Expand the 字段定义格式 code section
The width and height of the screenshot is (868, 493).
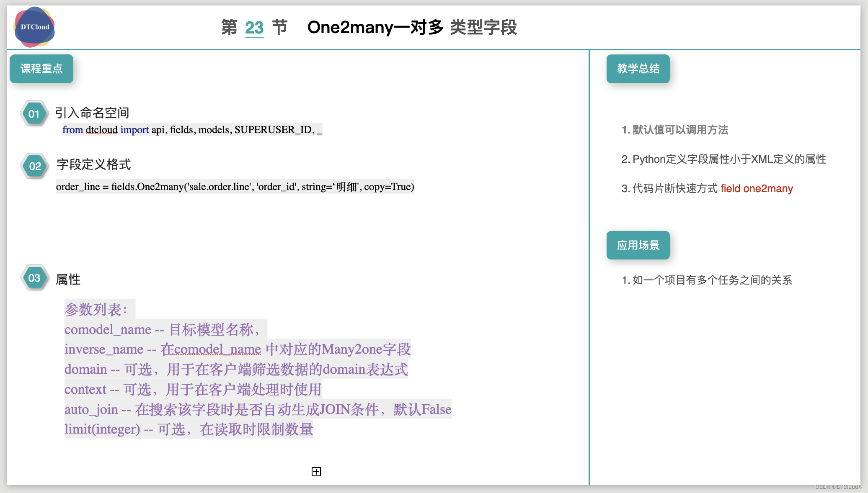click(93, 165)
